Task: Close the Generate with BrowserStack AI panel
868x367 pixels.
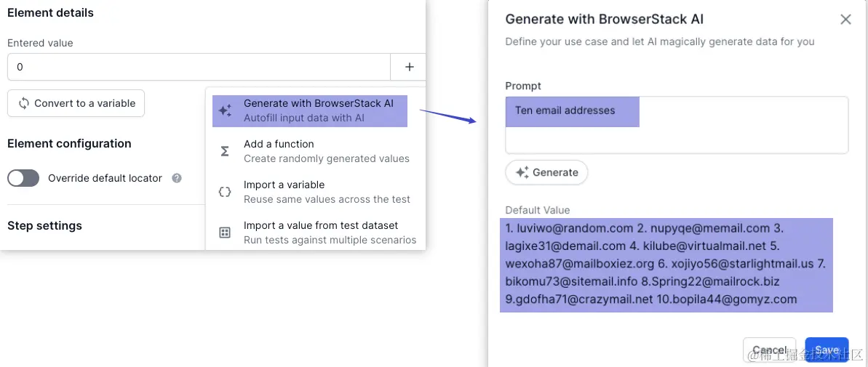Action: (x=845, y=20)
